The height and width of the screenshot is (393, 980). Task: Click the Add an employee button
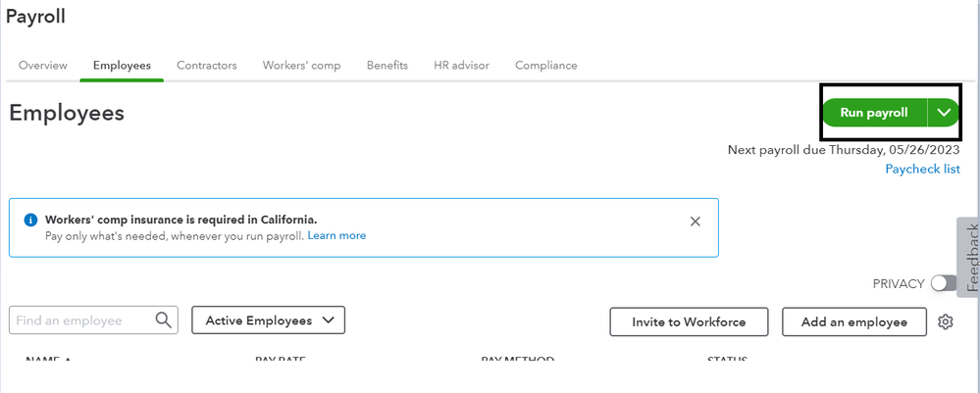[854, 321]
